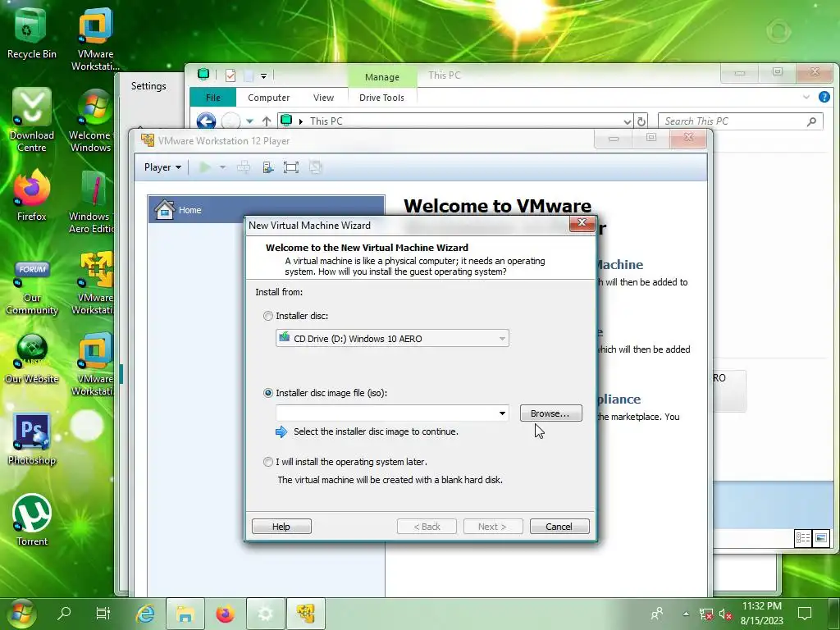Click the Settings title of the background window
840x630 pixels.
tap(148, 86)
